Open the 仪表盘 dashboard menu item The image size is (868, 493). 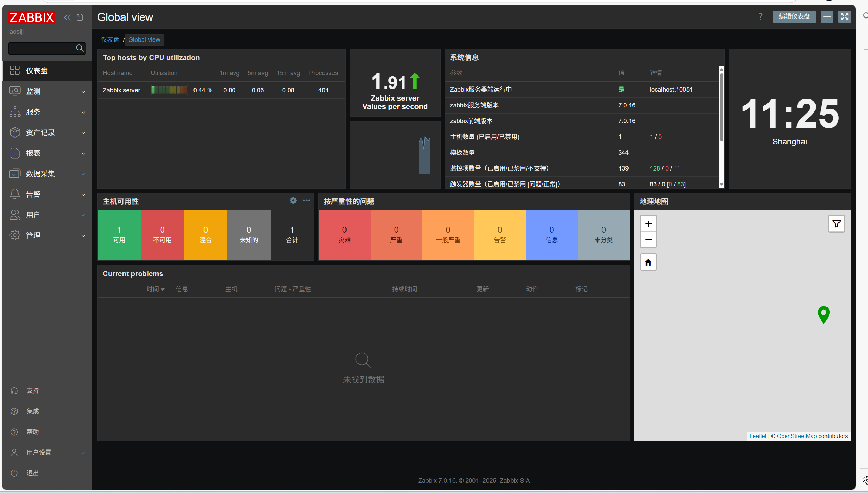[47, 71]
